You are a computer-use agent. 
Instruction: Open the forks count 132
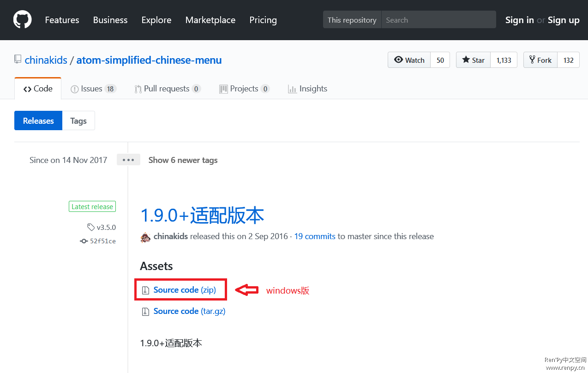click(568, 60)
